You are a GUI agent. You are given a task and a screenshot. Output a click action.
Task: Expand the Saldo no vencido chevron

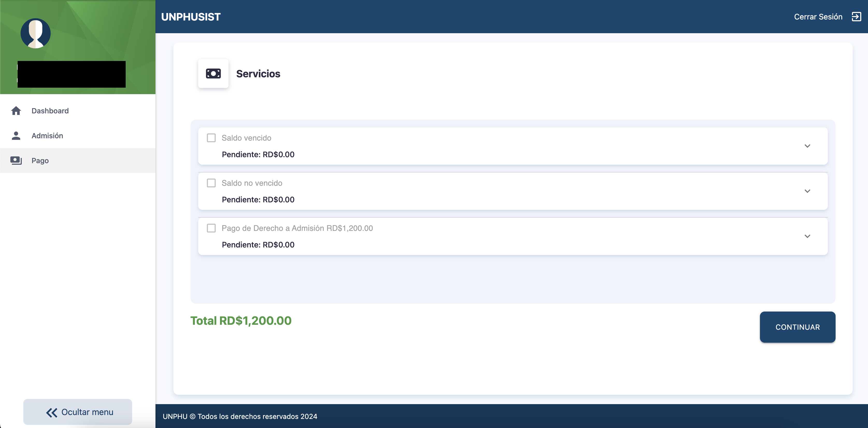(807, 191)
